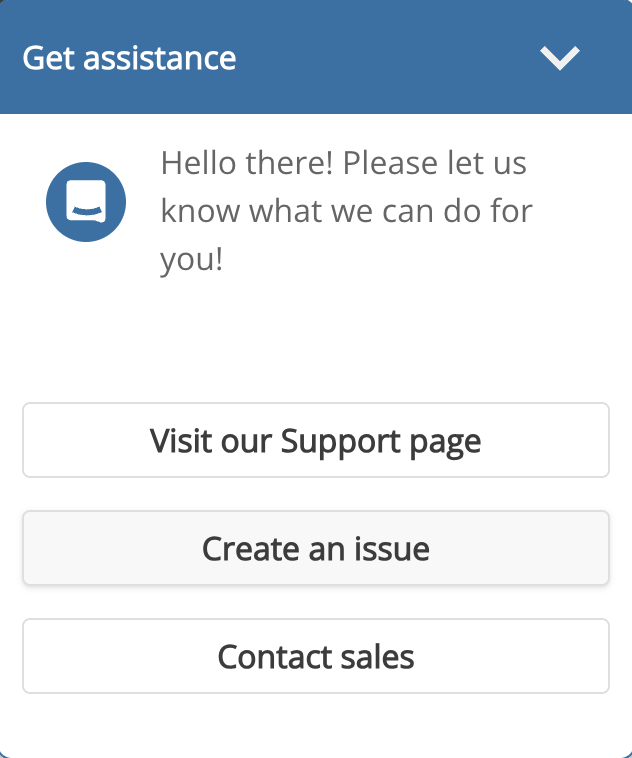
Task: Click the round blue assistant logo
Action: tap(86, 202)
